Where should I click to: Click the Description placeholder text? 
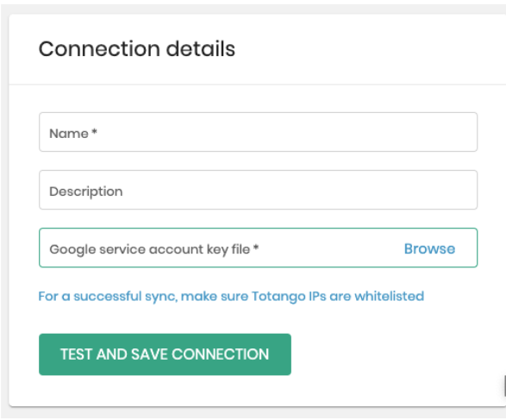[86, 191]
